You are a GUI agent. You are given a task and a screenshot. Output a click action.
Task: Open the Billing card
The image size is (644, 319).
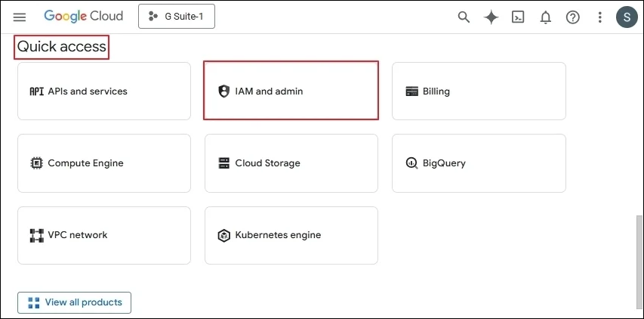tap(479, 91)
